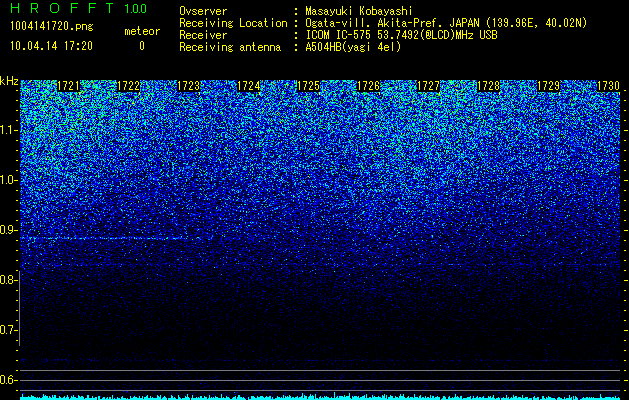
Task: Click the 1729 time marker label
Action: click(548, 86)
